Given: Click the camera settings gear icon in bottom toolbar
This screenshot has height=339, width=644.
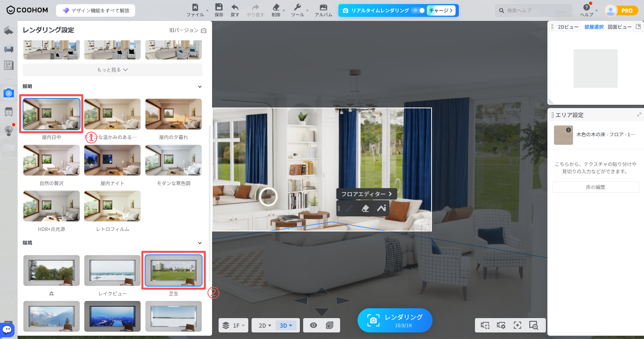Looking at the screenshot, I should [501, 325].
